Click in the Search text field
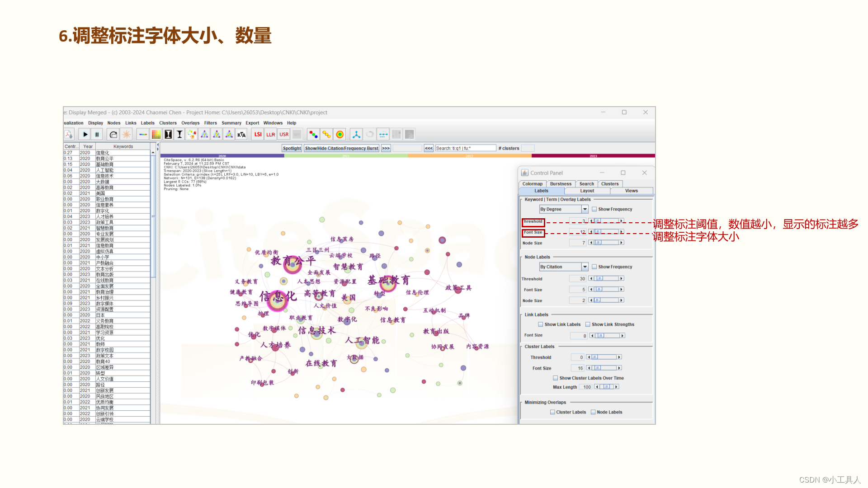The height and width of the screenshot is (488, 868). click(x=465, y=148)
